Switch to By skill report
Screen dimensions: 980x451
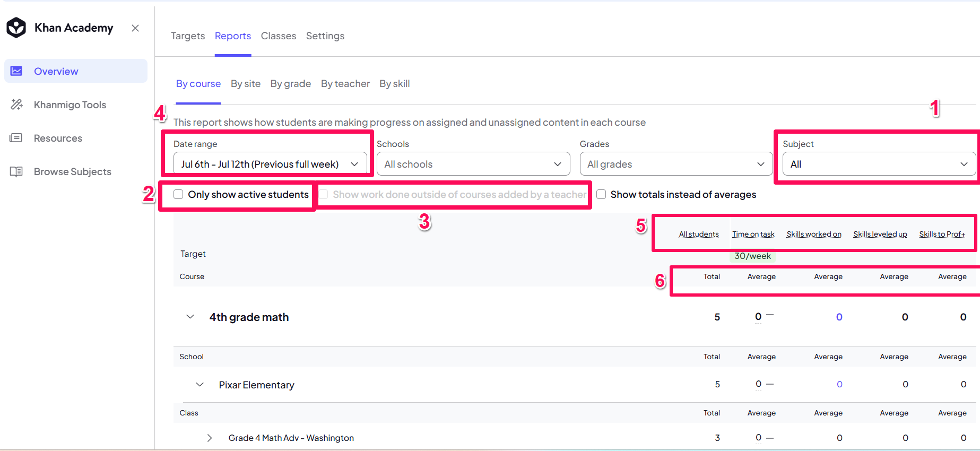click(395, 84)
